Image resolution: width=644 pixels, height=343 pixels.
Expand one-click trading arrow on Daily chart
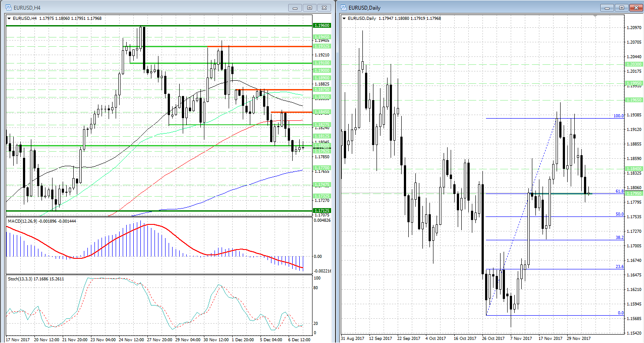pyautogui.click(x=344, y=18)
